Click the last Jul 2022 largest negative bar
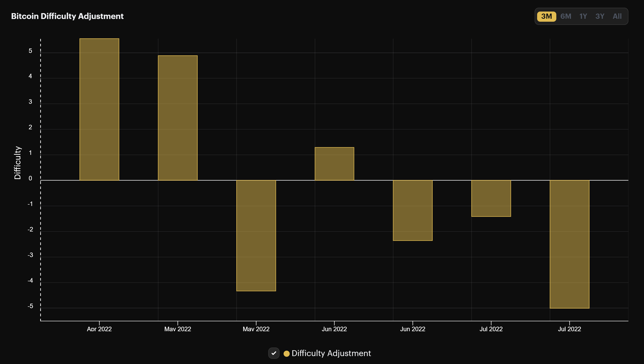Viewport: 644px width, 364px height. 569,244
